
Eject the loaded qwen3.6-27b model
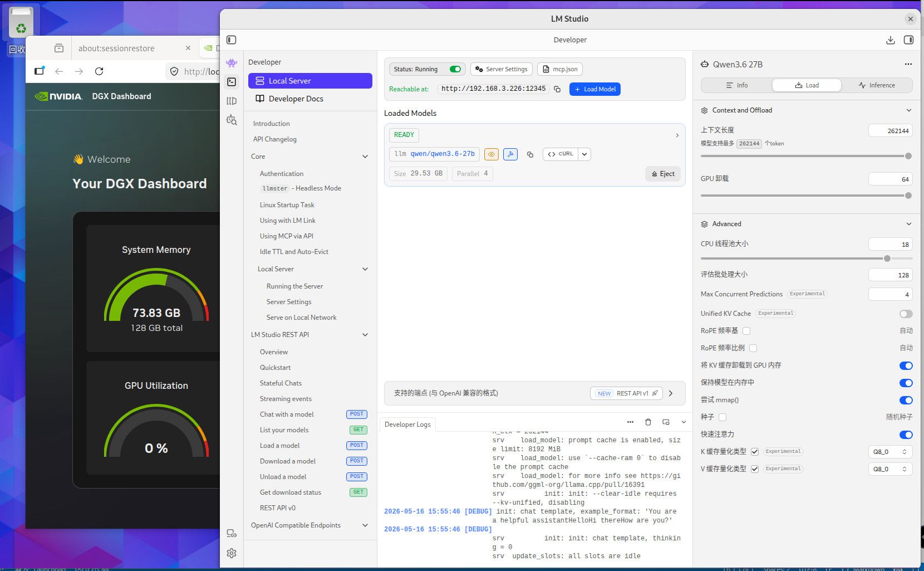click(663, 174)
